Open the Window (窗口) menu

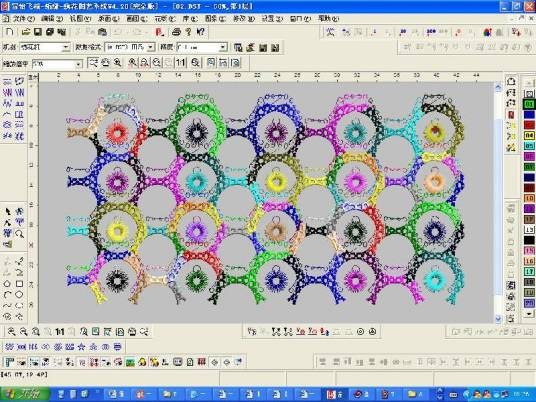tap(300, 19)
